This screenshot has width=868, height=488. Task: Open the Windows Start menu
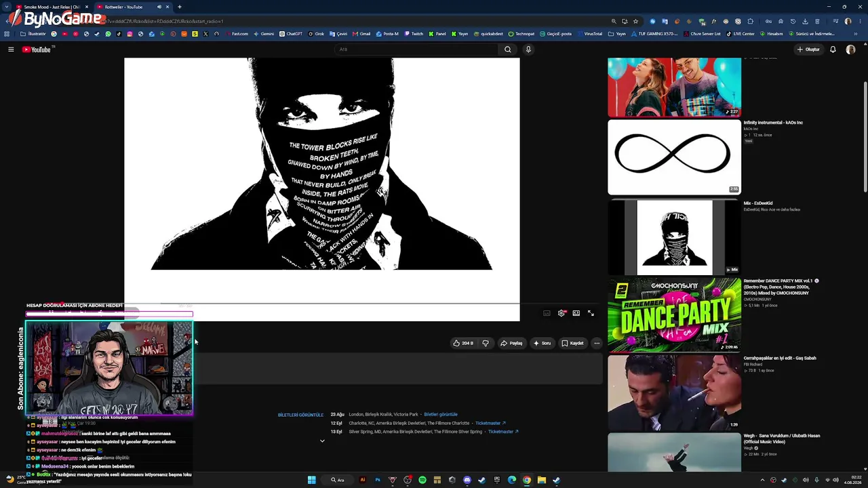[311, 480]
